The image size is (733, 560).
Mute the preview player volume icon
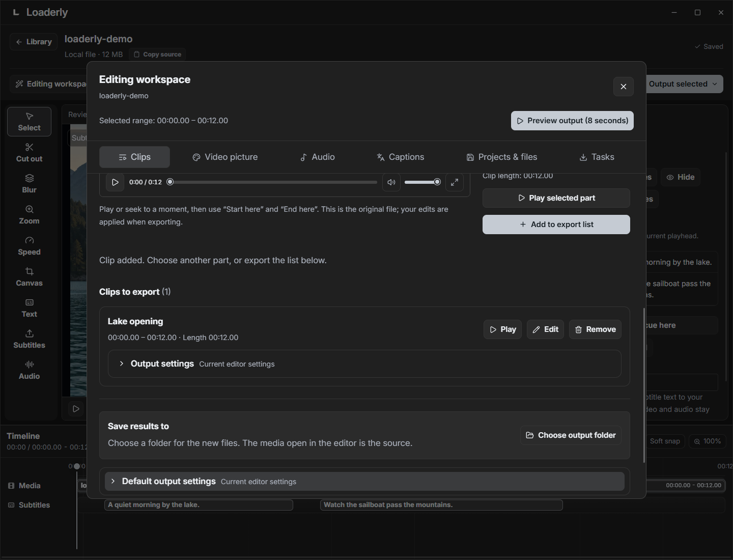391,182
